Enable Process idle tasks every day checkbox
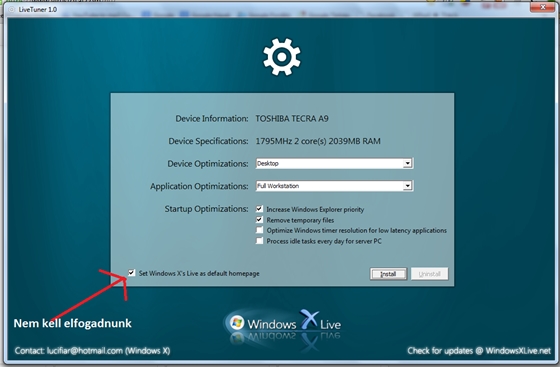The height and width of the screenshot is (367, 560). click(260, 241)
